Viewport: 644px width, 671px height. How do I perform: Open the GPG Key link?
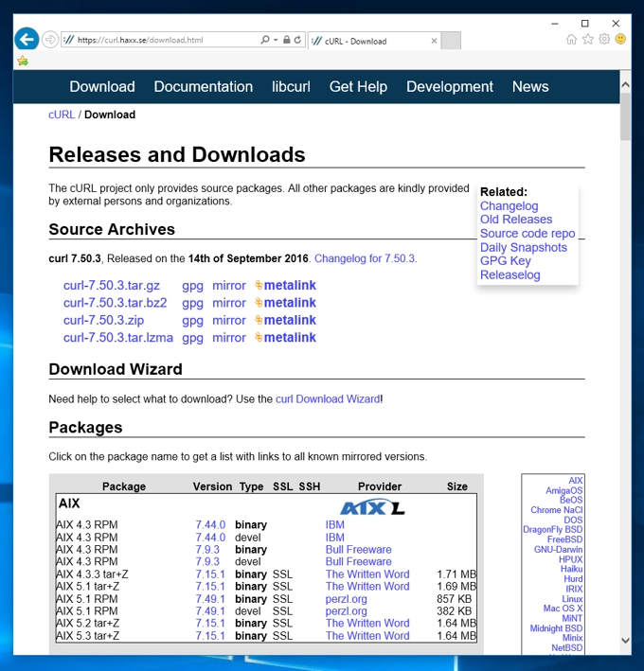tap(506, 261)
